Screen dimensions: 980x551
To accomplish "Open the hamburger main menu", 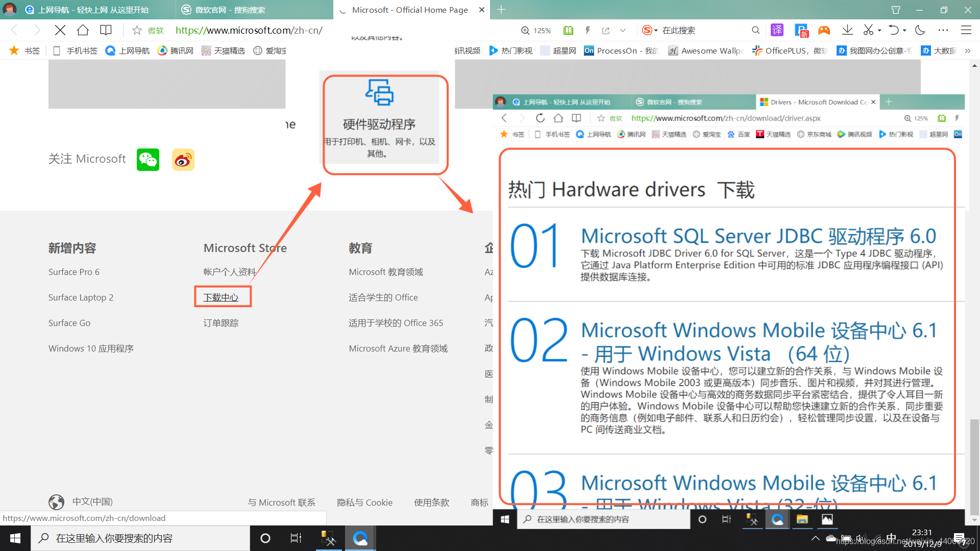I will [966, 30].
